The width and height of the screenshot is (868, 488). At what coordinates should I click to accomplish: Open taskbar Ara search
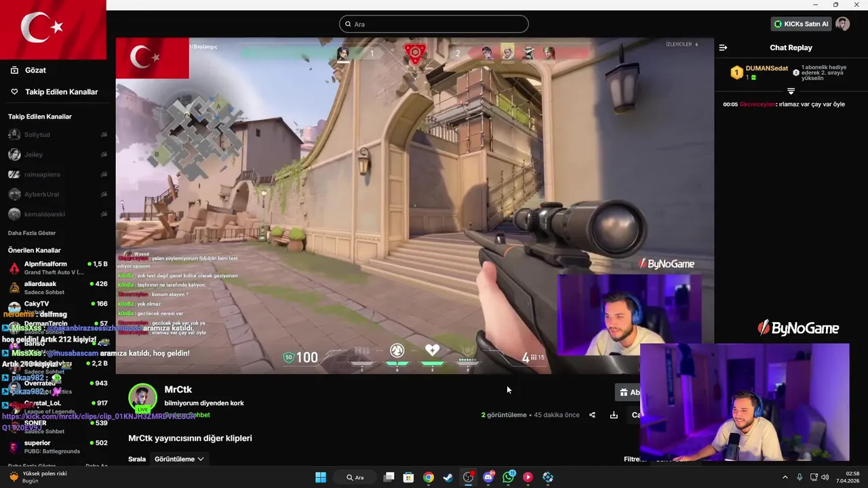pyautogui.click(x=355, y=477)
